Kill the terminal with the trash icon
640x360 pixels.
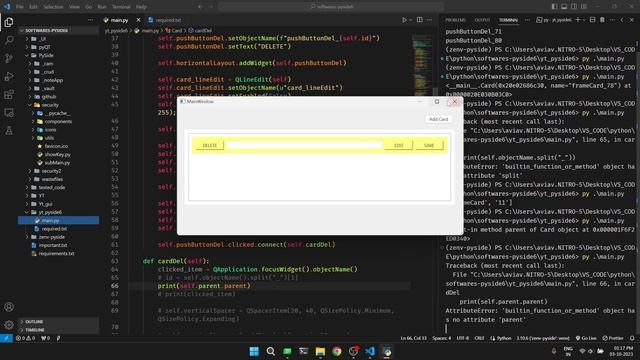(602, 20)
